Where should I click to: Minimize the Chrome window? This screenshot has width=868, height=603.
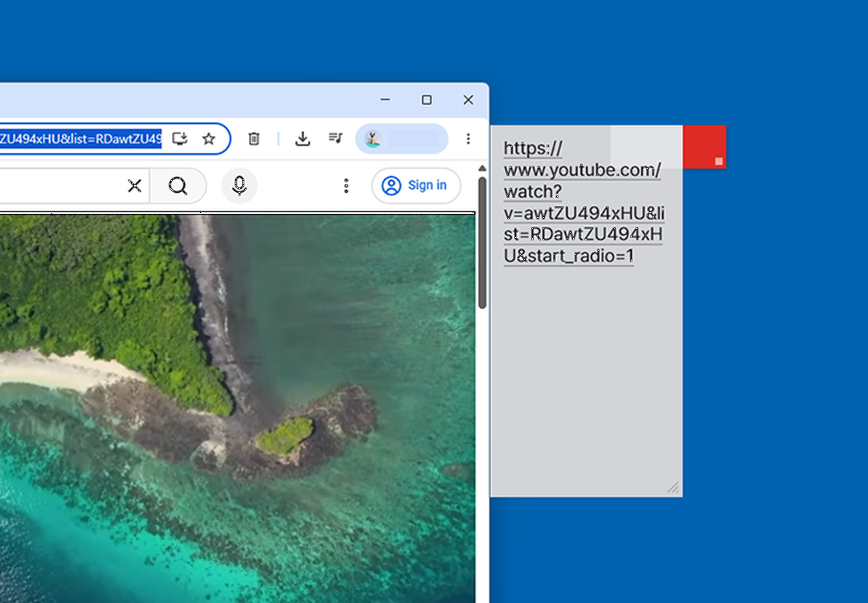[385, 100]
